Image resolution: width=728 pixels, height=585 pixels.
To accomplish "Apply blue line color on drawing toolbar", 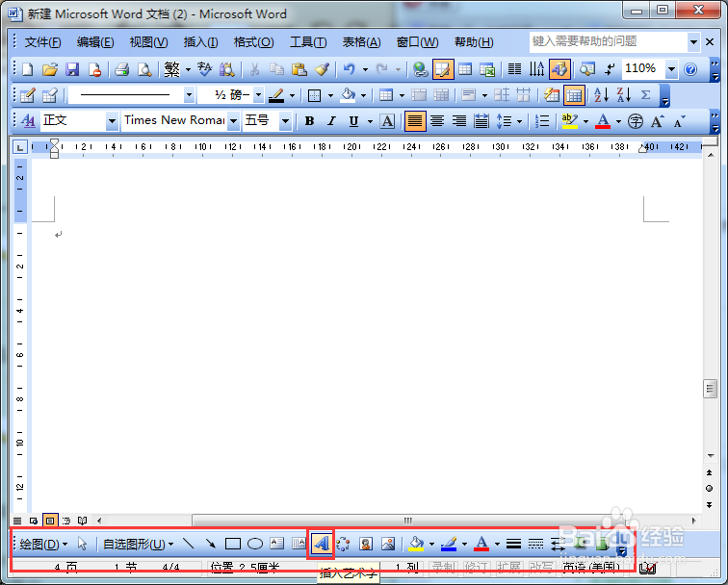I will click(x=449, y=544).
